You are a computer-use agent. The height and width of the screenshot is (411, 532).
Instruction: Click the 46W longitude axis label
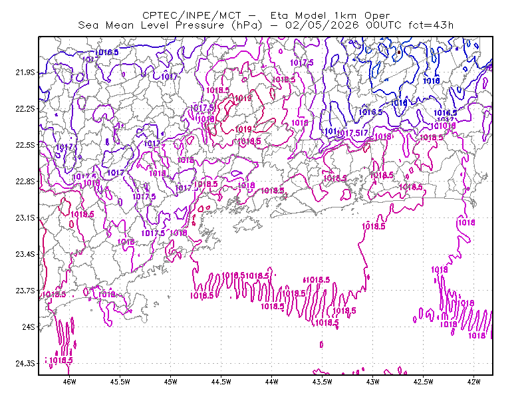(x=70, y=382)
